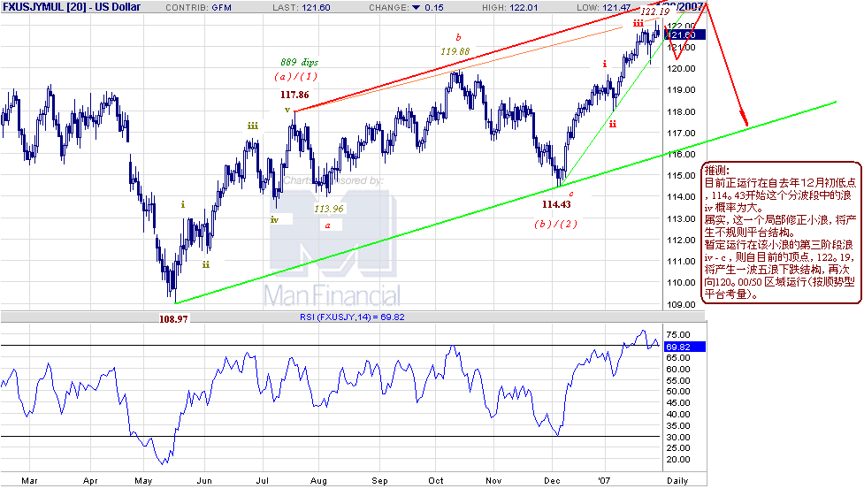
Task: Select the Oct label on the time axis
Action: pyautogui.click(x=435, y=481)
